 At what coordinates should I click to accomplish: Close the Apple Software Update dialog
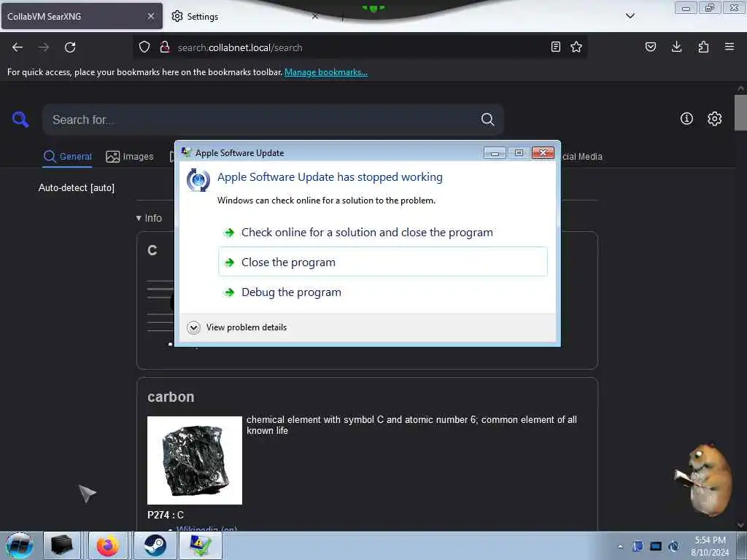coord(543,152)
